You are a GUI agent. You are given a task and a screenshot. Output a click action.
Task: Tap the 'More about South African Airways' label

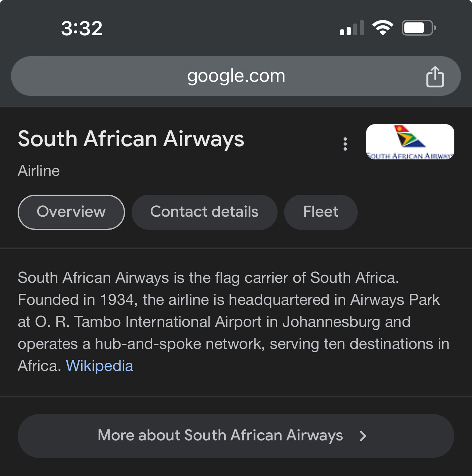coord(220,436)
